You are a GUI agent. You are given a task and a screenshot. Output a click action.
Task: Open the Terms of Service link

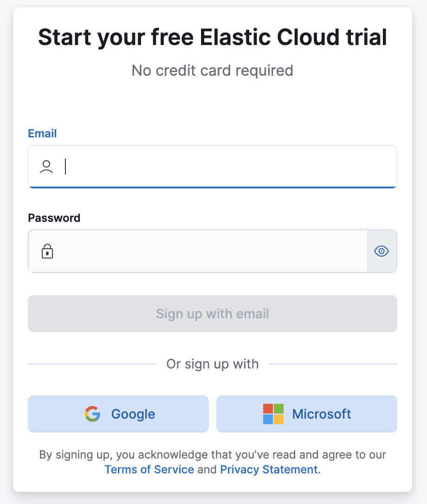click(149, 469)
